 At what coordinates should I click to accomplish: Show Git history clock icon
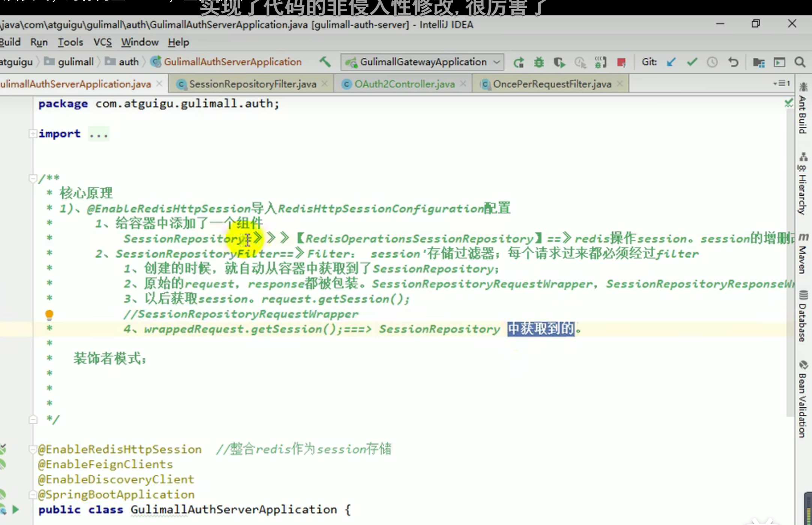click(712, 62)
